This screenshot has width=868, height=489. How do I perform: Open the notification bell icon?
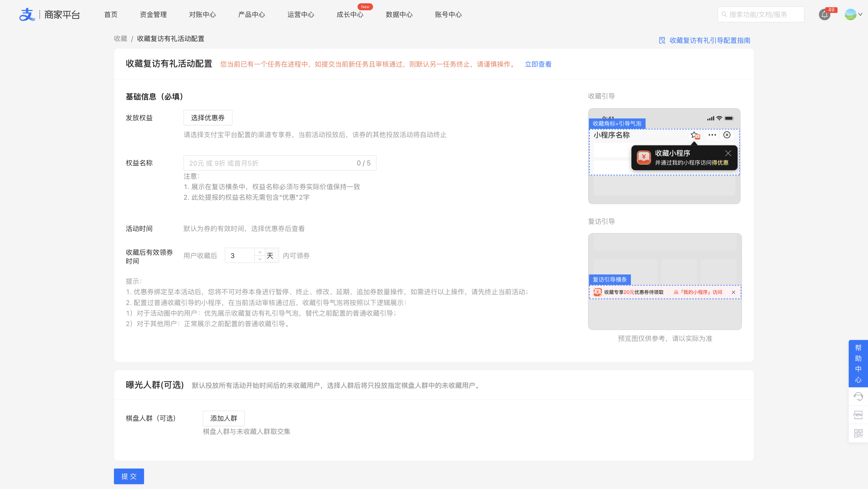[x=824, y=14]
